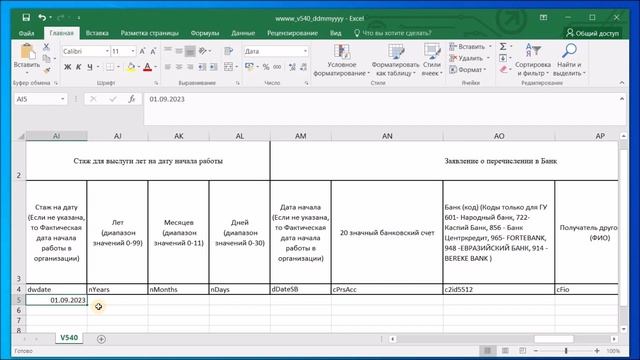
Task: Copy the selection with the copy icon
Action: (x=47, y=58)
